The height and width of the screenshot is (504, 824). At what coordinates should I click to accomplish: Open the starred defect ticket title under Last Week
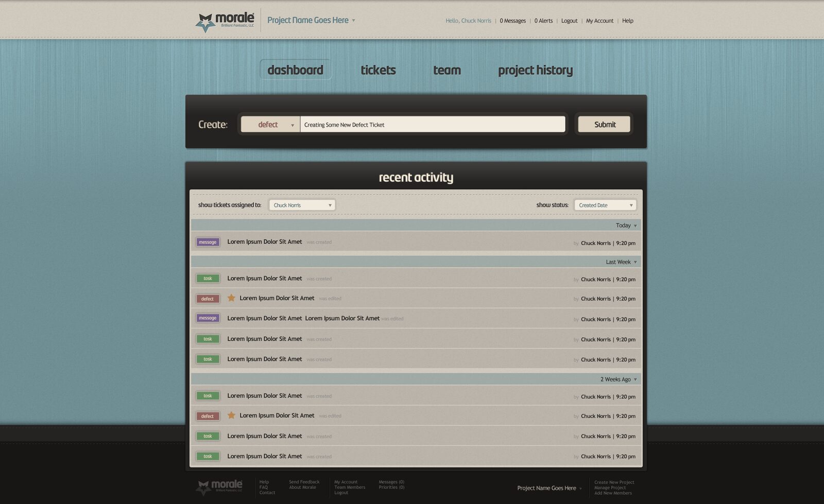point(277,298)
